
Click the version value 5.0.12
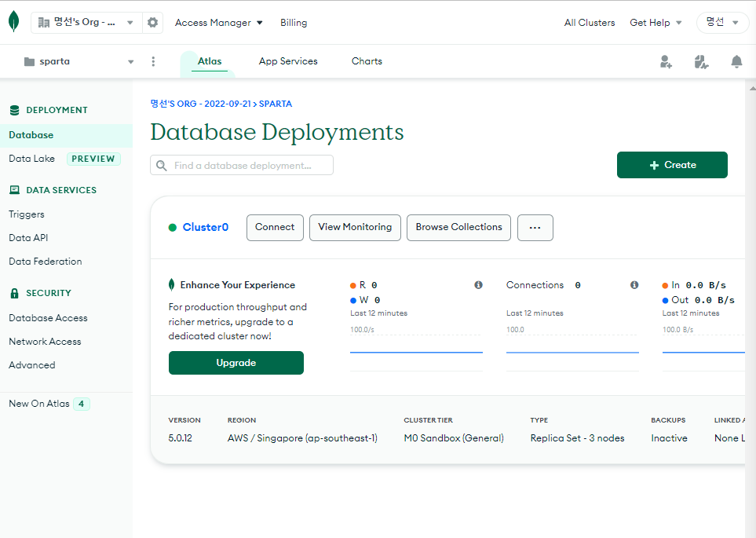click(181, 438)
